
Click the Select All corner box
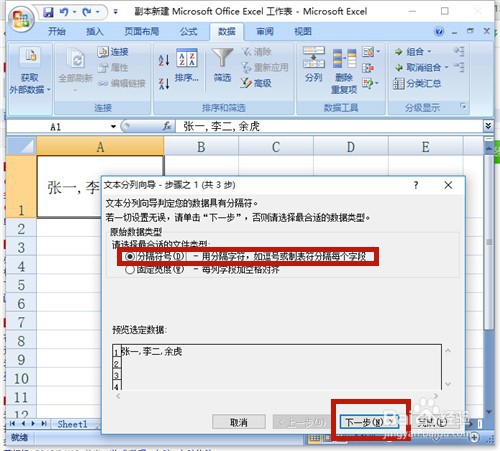[x=21, y=146]
